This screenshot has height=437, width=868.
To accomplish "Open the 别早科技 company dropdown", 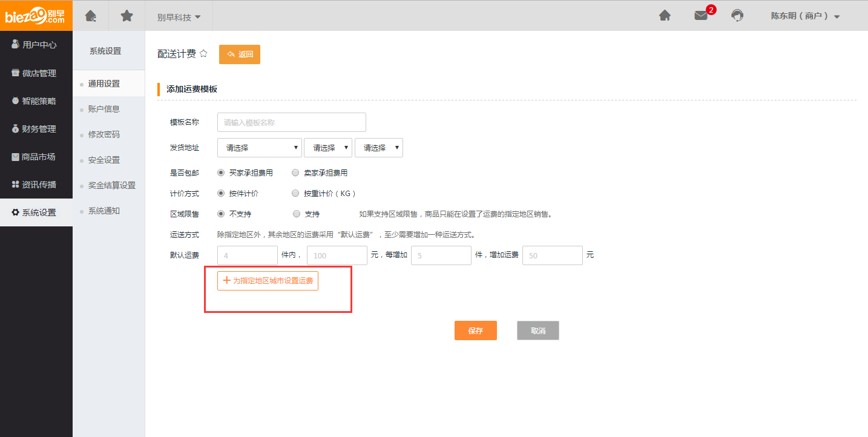I will pos(179,17).
